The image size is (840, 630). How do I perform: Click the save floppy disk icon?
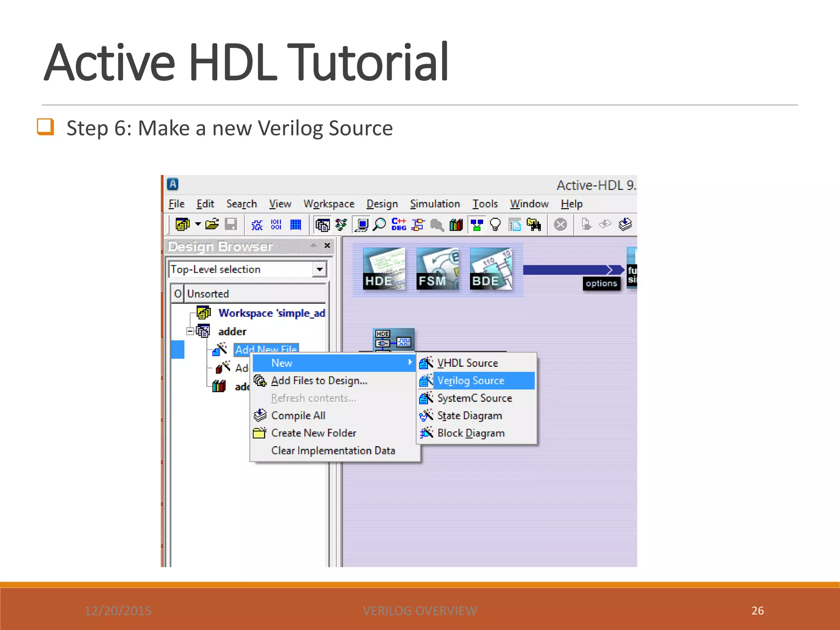point(231,224)
